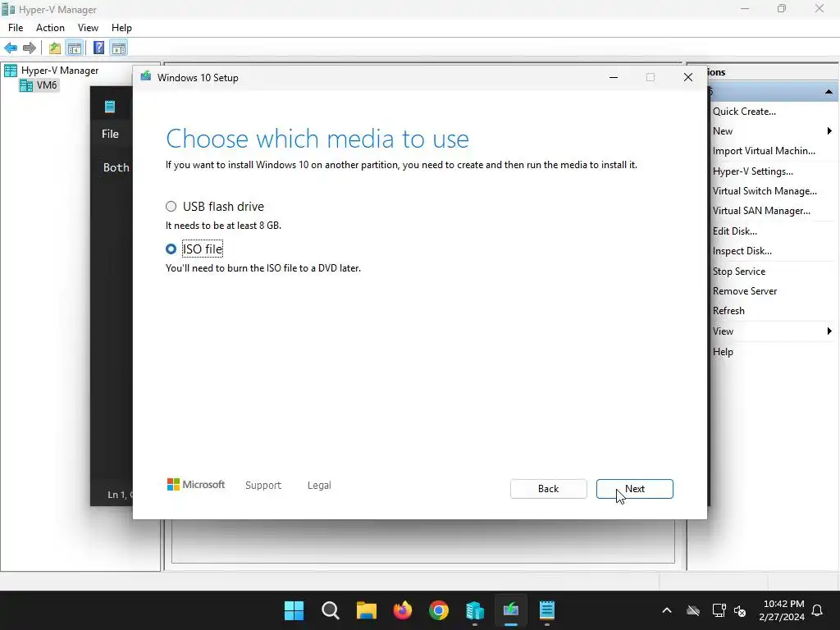Click Hyper-V Manager title bar app icon
The image size is (840, 630).
[8, 9]
